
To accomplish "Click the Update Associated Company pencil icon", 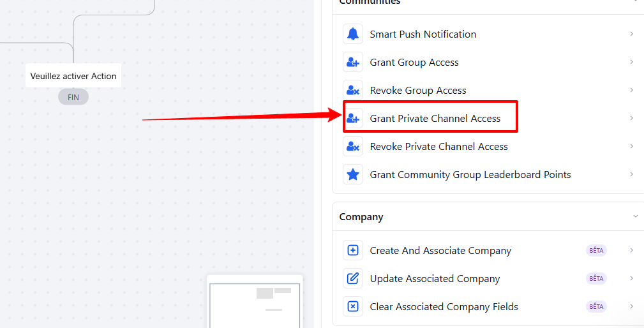I will (353, 279).
